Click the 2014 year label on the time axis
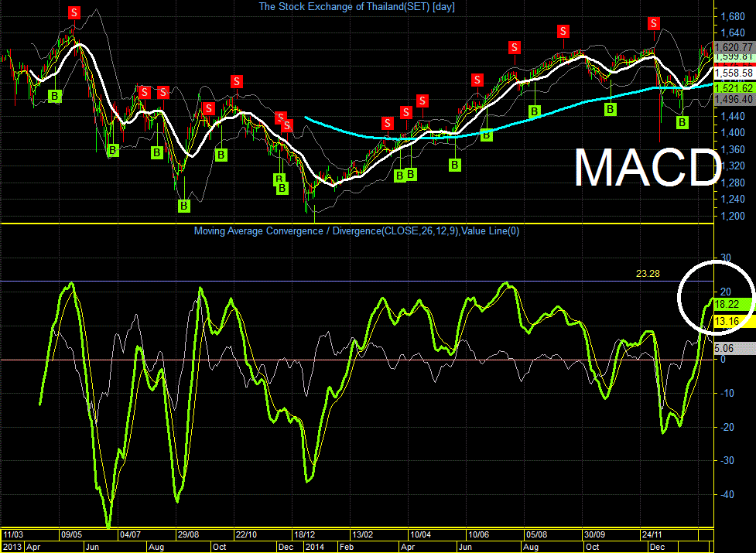Image resolution: width=756 pixels, height=553 pixels. click(314, 548)
